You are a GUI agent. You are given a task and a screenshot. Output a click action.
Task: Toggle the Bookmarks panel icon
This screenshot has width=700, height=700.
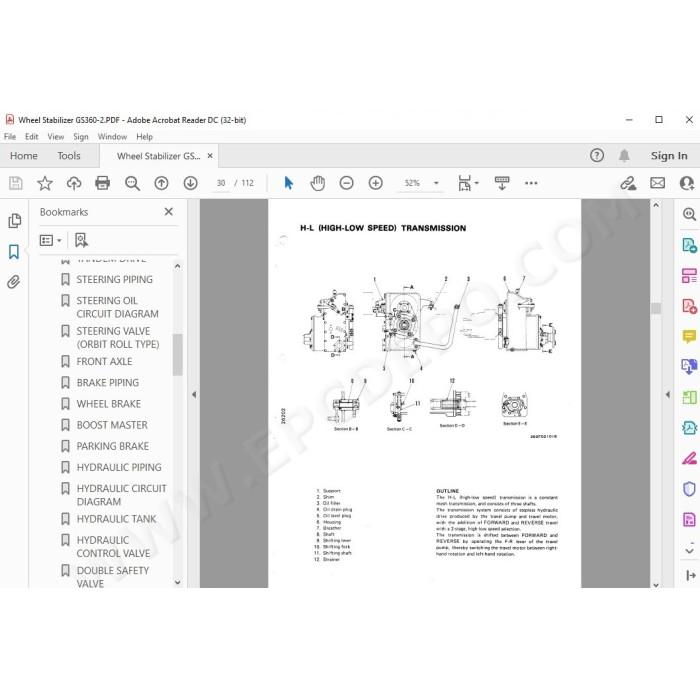coord(14,252)
